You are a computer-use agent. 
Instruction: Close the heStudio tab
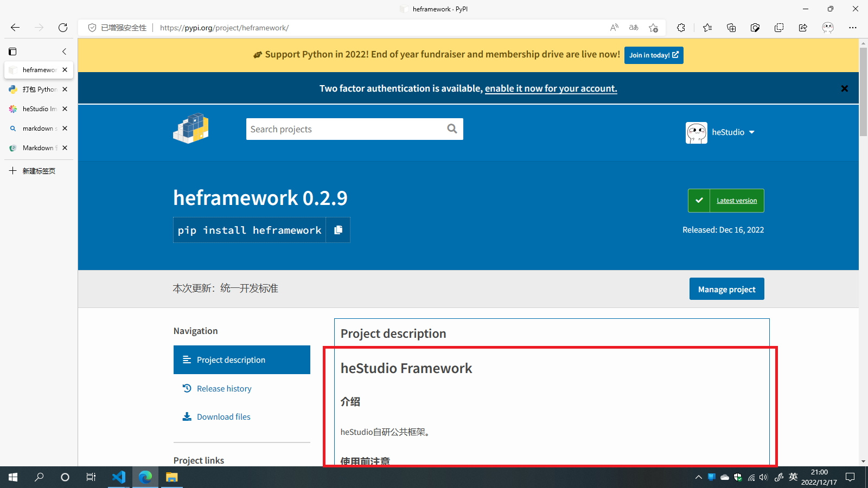pyautogui.click(x=65, y=109)
